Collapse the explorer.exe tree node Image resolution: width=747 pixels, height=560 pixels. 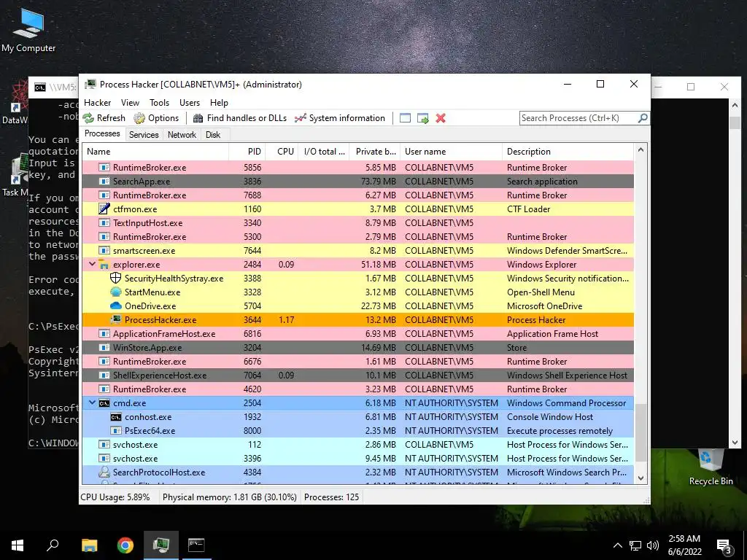pos(92,264)
